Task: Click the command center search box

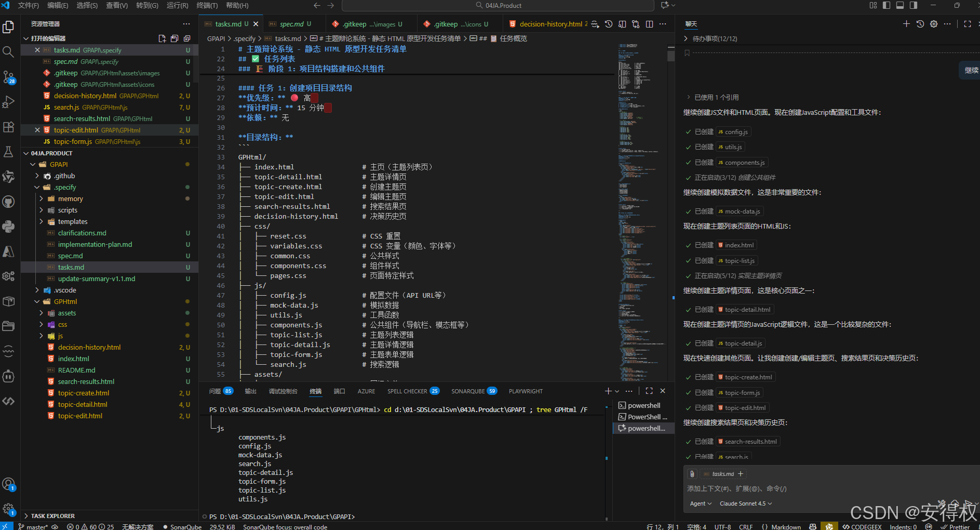Action: coord(498,5)
